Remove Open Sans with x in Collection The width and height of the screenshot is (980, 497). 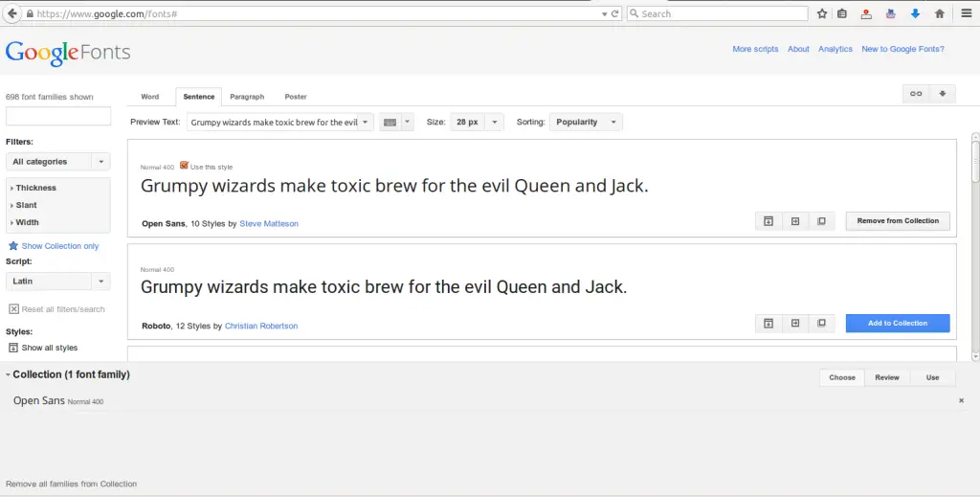(x=961, y=400)
